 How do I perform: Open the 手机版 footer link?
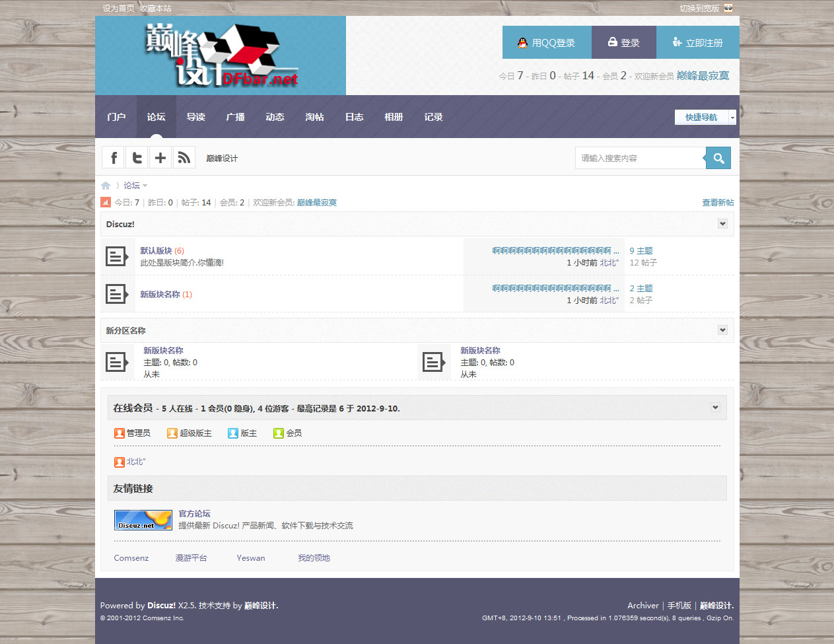(679, 606)
